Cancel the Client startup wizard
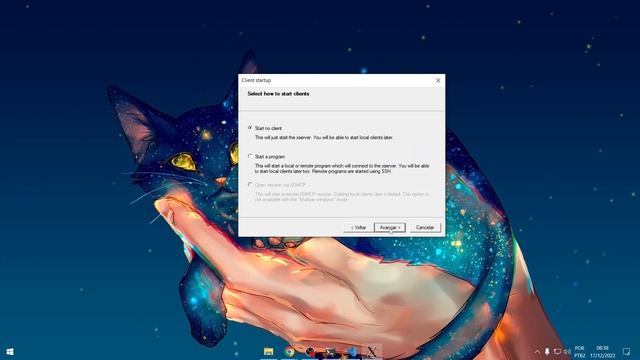Screen dimensions: 640x360 coord(425,227)
